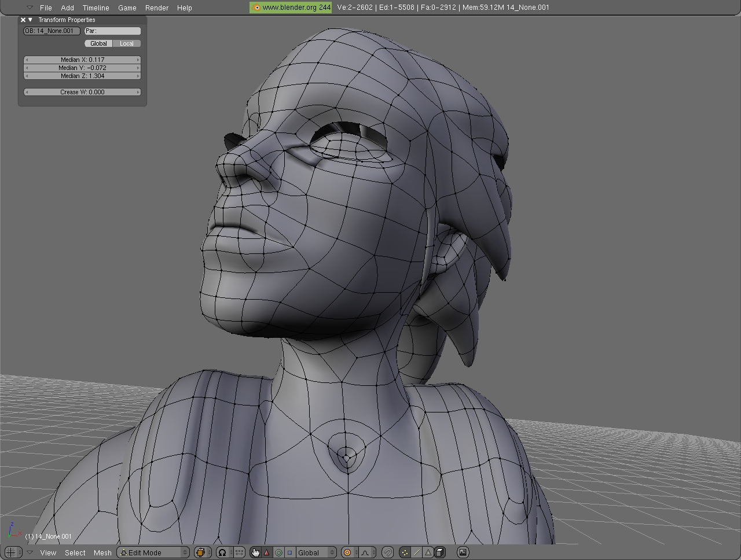The width and height of the screenshot is (741, 560).
Task: Open the Mesh menu in header
Action: click(102, 552)
